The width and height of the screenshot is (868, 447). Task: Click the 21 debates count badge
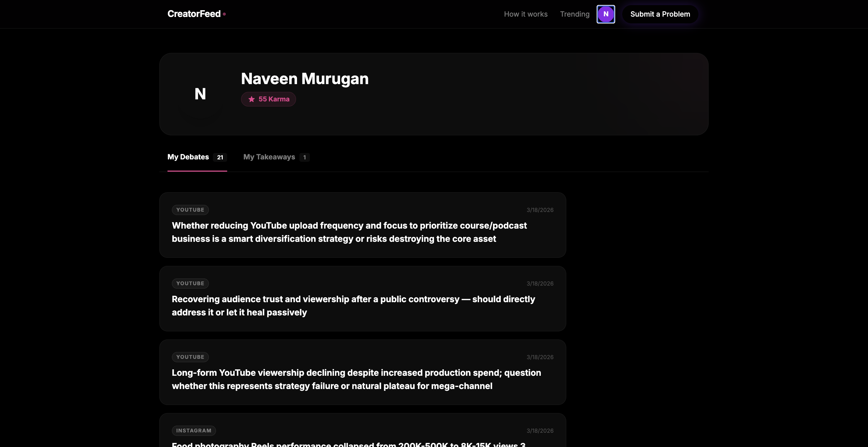[x=220, y=157]
